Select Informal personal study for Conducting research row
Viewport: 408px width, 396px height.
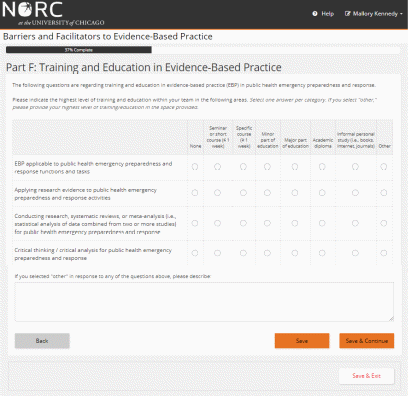point(355,223)
